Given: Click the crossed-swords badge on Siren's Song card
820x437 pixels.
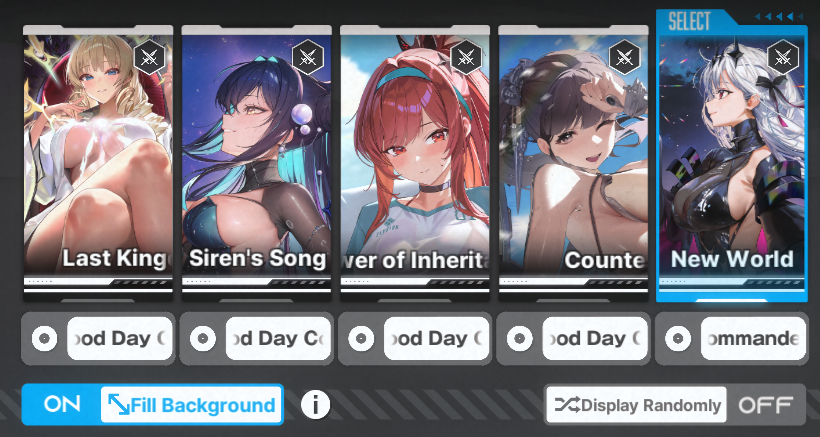Looking at the screenshot, I should pos(308,57).
